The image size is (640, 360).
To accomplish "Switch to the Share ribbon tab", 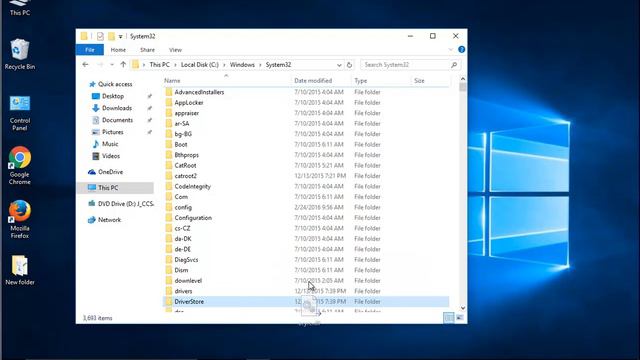I will pyautogui.click(x=147, y=50).
